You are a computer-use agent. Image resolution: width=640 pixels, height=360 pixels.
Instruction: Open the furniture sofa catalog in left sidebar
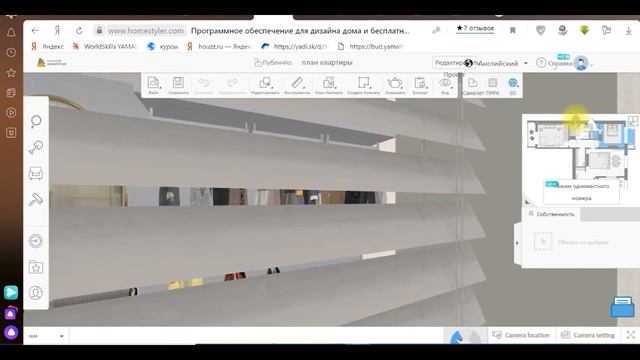point(36,173)
